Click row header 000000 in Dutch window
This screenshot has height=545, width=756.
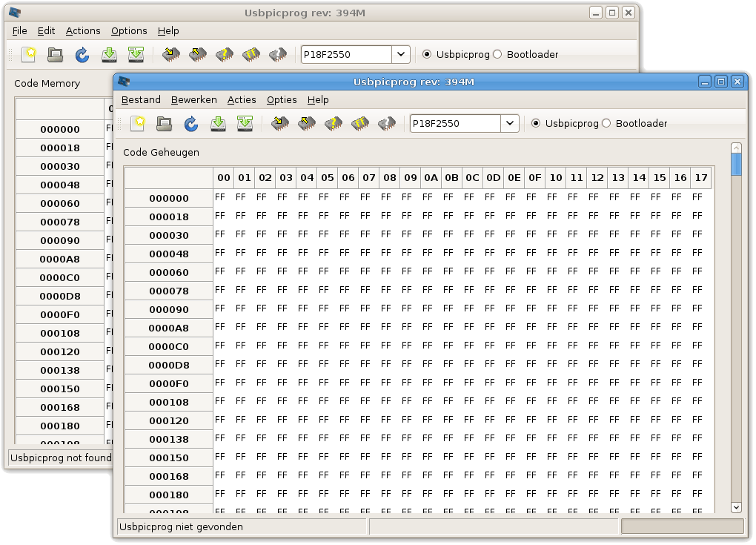[169, 199]
